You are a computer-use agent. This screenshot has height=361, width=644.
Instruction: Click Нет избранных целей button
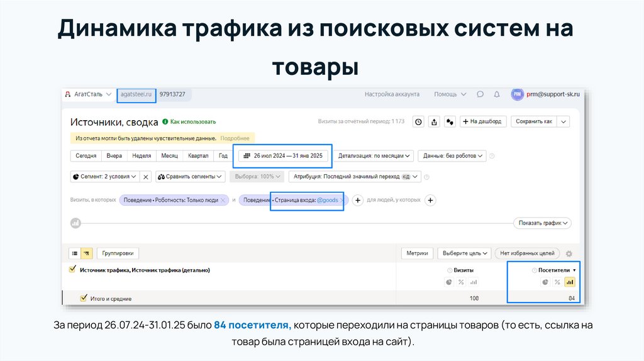pos(527,253)
